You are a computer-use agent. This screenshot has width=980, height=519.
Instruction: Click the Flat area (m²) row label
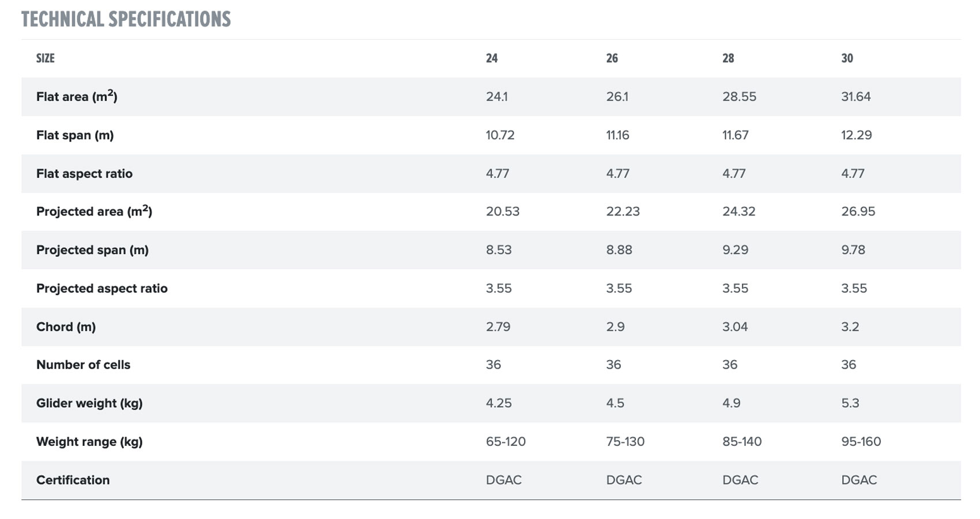point(77,97)
